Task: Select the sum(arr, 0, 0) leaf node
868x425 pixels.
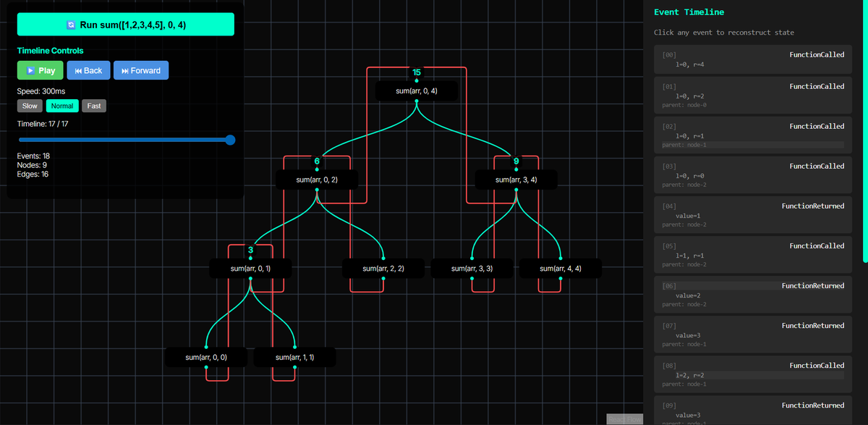Action: 206,358
